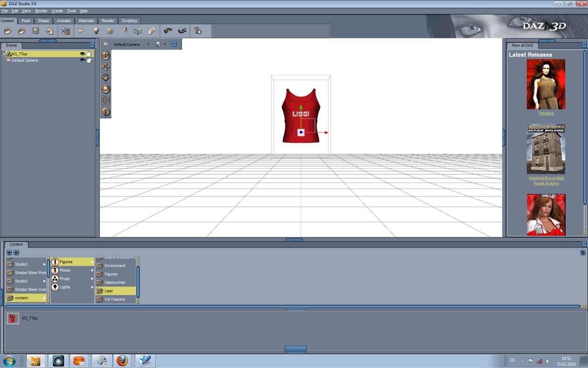The width and height of the screenshot is (588, 368).
Task: Click the What's This help icon
Action: coord(198,31)
